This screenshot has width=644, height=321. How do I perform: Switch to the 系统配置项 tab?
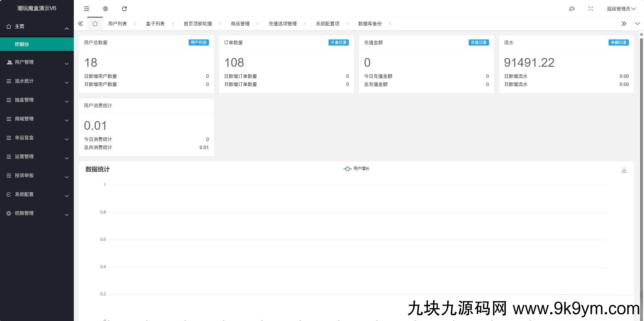click(327, 24)
